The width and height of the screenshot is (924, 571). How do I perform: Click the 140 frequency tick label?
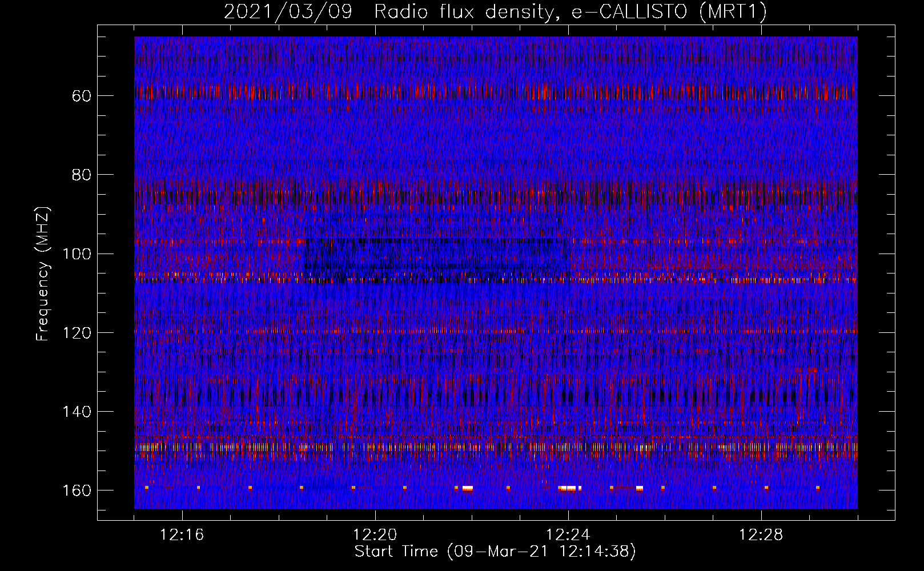coord(77,412)
